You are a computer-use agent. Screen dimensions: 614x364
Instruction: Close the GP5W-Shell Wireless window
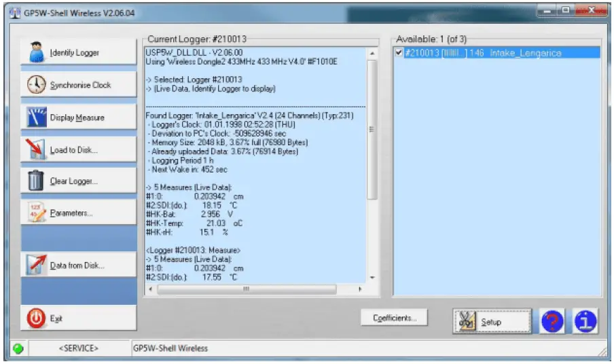[592, 12]
